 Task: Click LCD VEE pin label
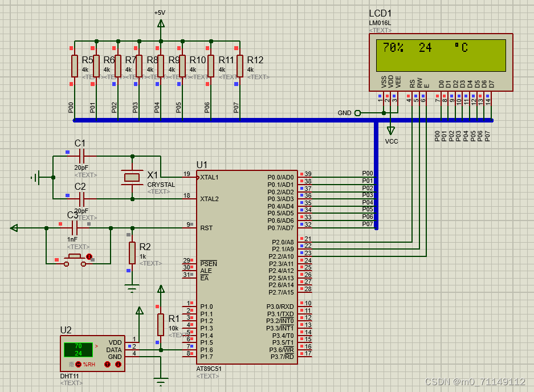tap(398, 82)
